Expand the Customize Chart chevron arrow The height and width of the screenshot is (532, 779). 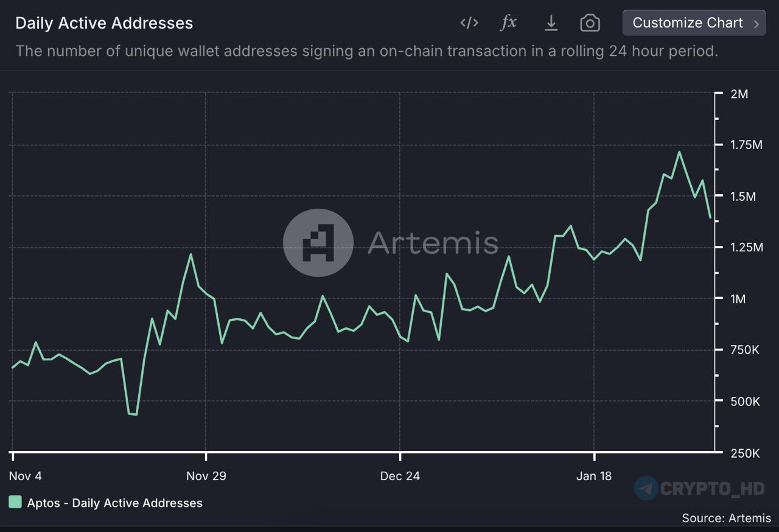point(756,24)
